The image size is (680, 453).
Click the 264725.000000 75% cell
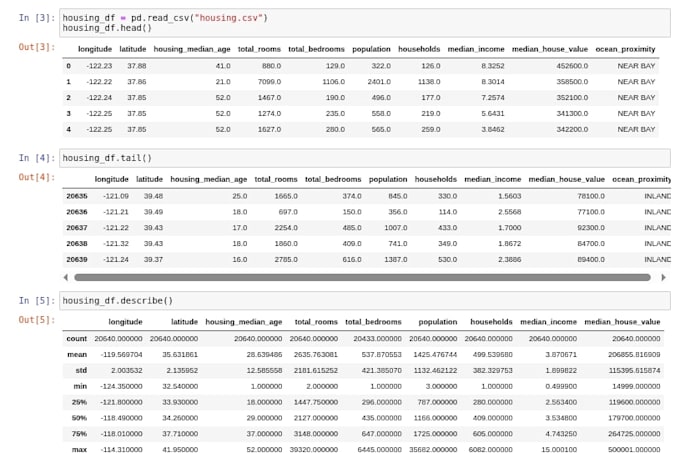coord(634,434)
